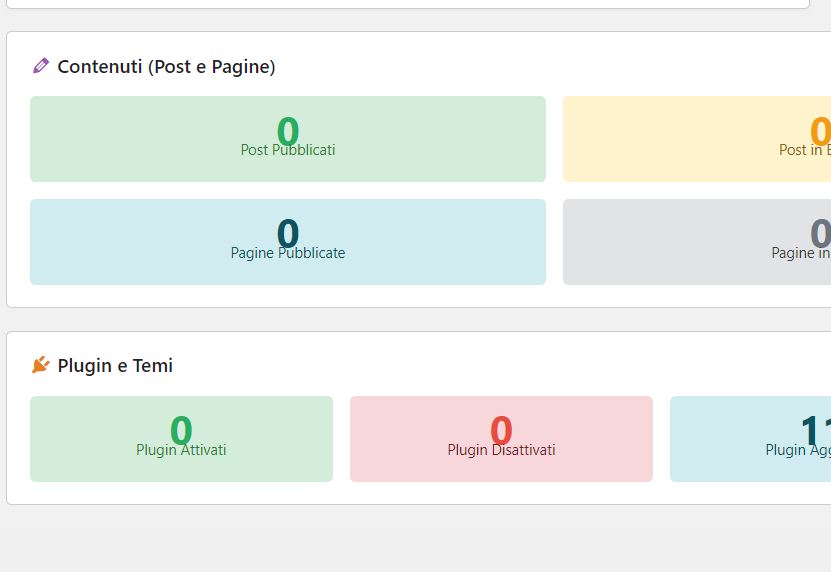This screenshot has width=831, height=572.
Task: Click the Plugin Attivati label text
Action: click(181, 450)
